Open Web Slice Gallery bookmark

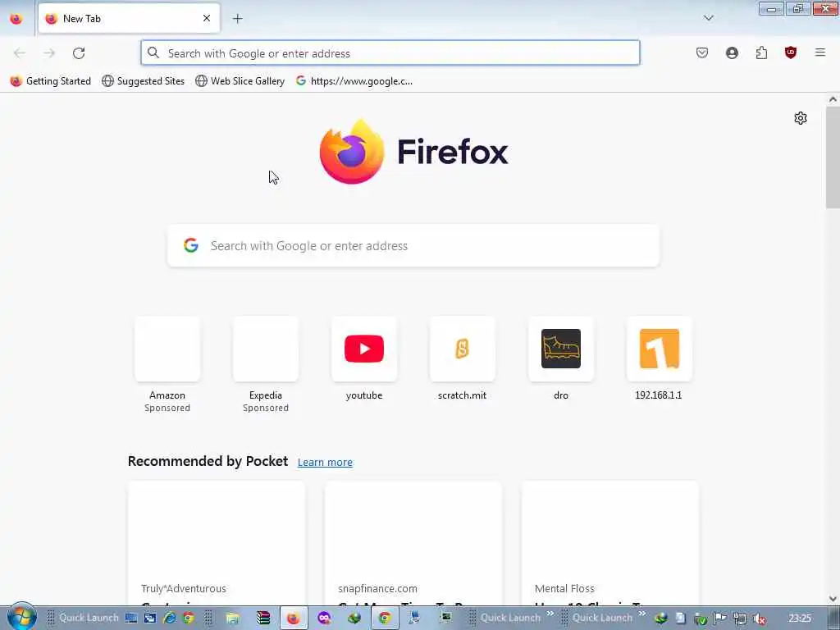click(x=240, y=81)
